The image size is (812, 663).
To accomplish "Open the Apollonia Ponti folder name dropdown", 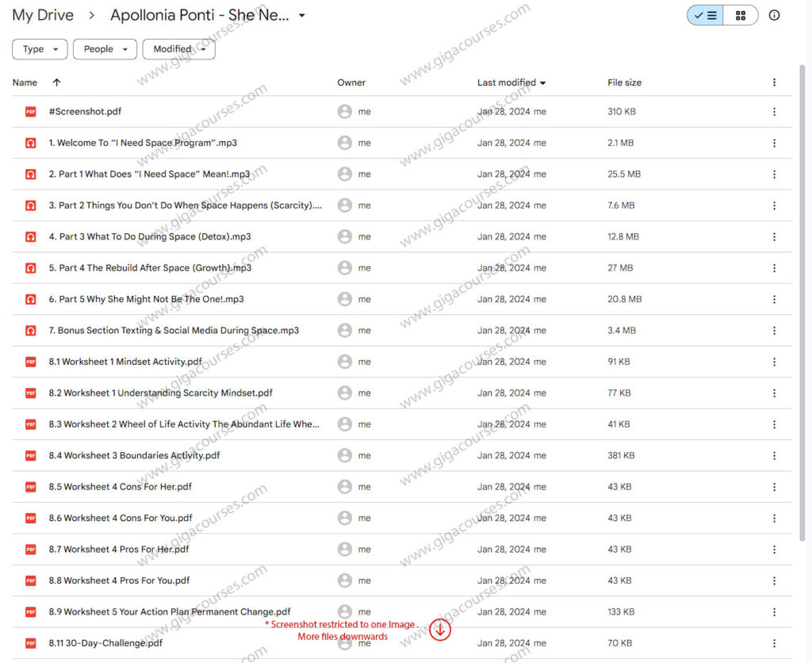I will click(x=302, y=16).
